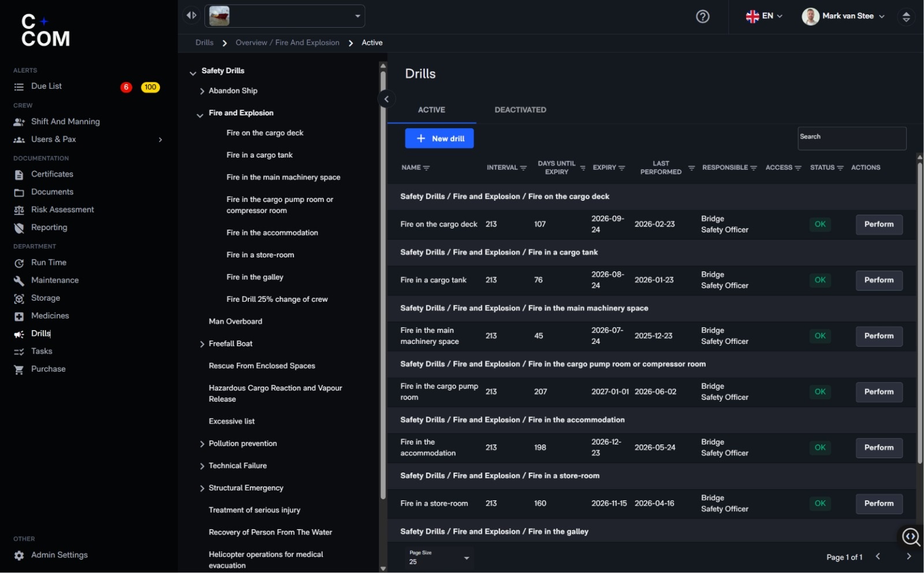
Task: Collapse the Safety Drills tree node
Action: [x=193, y=73]
